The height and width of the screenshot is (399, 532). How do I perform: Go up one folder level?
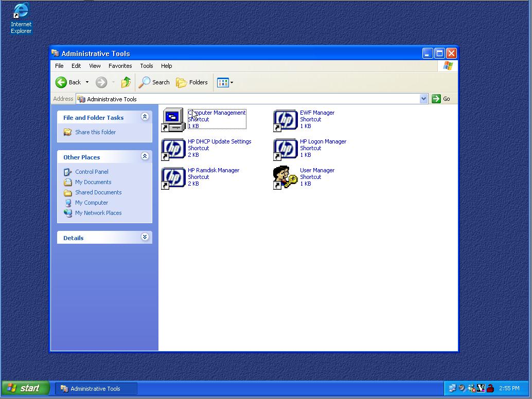click(x=126, y=82)
